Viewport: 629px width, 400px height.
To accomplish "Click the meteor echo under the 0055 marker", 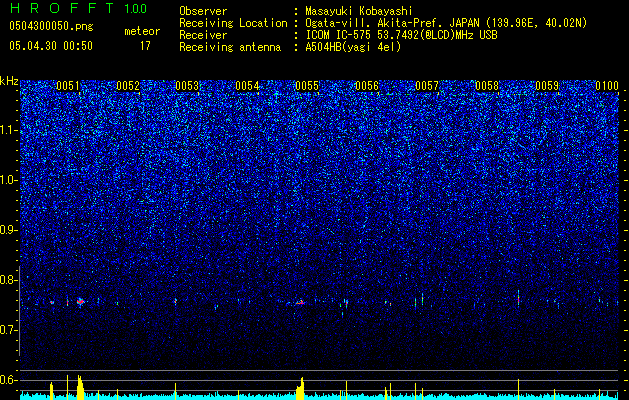I will [300, 303].
